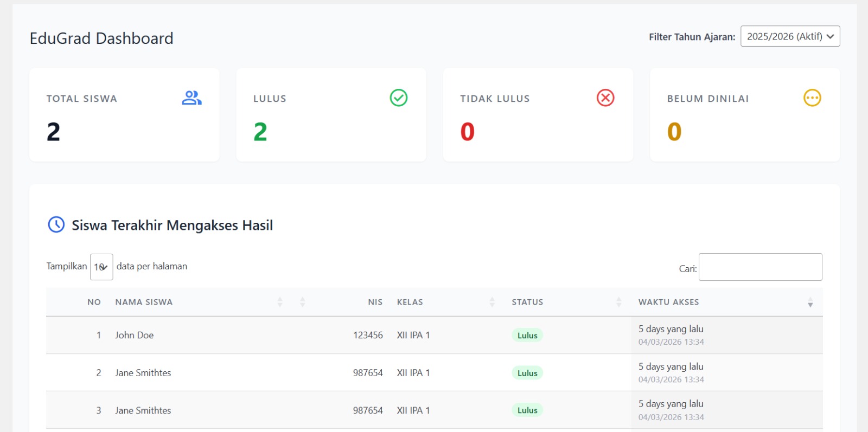Viewport: 868px width, 432px height.
Task: Click the green Lulus checkmark icon
Action: (399, 98)
